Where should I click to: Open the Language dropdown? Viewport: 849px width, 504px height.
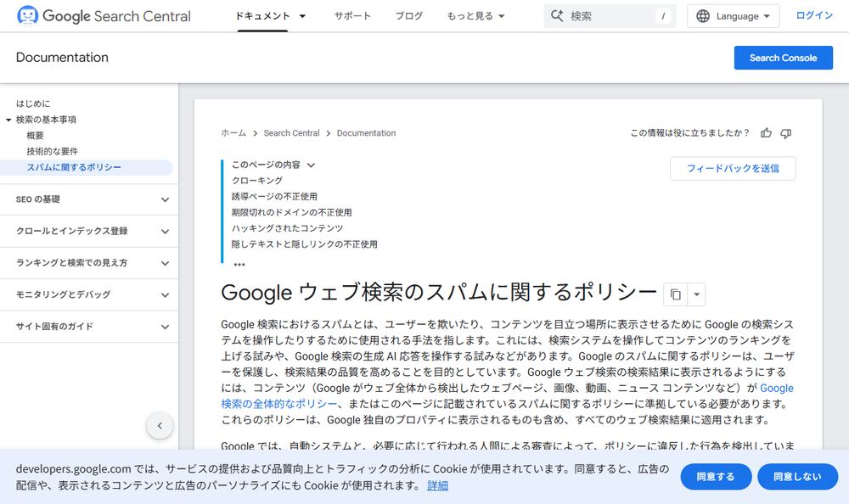click(x=734, y=16)
